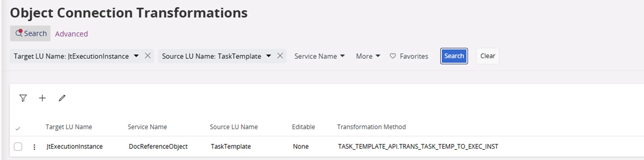This screenshot has height=160, width=644.
Task: Remove the Source LU Name filter
Action: coord(280,56)
